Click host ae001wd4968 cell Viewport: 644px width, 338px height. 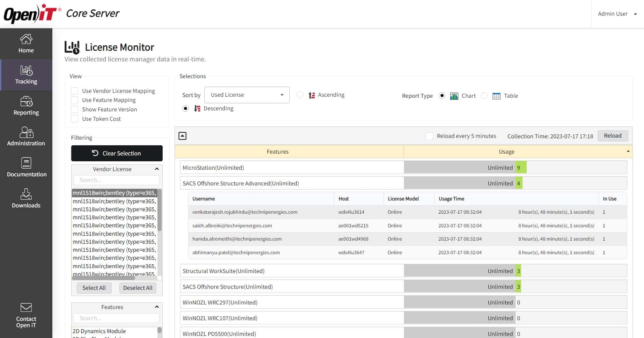point(353,239)
